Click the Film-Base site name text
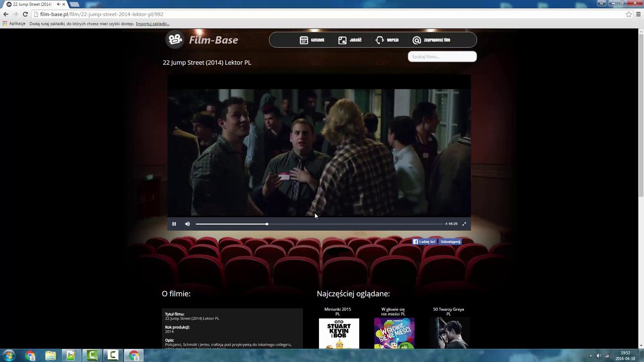644x362 pixels. 213,40
